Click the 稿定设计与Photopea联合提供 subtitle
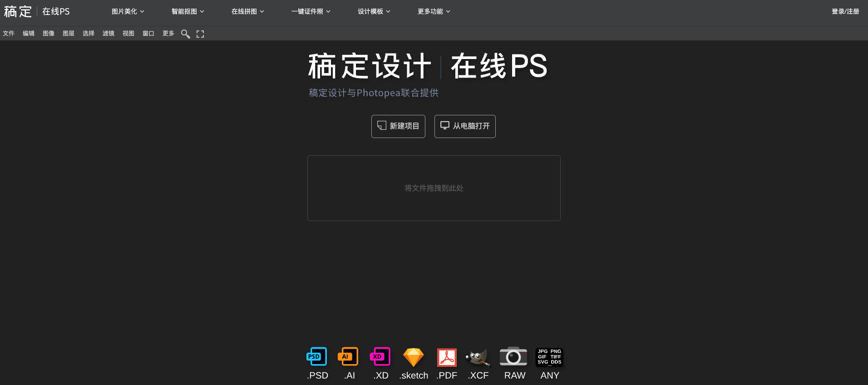 click(374, 93)
